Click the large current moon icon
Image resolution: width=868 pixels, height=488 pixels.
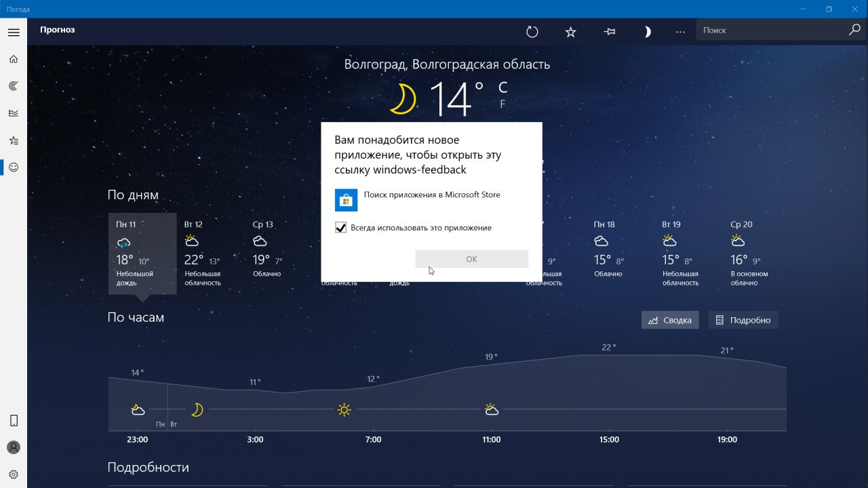(403, 99)
